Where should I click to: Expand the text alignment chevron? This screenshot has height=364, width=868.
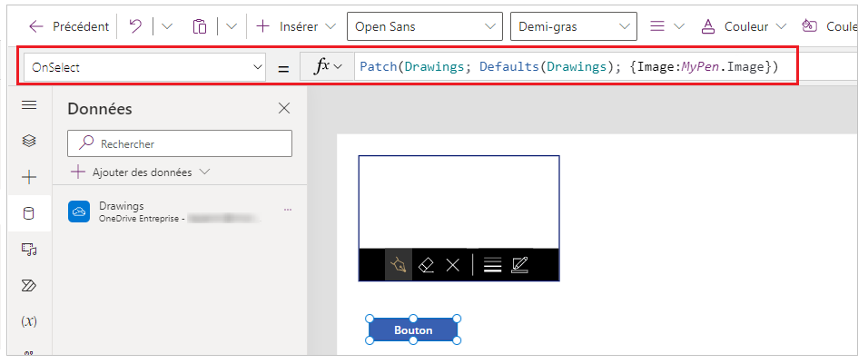(679, 26)
